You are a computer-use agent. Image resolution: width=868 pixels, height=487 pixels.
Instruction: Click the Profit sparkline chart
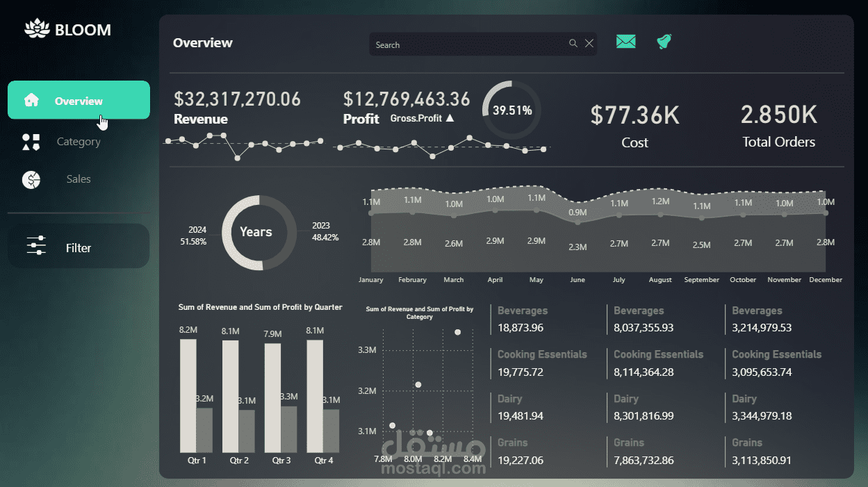click(x=441, y=147)
